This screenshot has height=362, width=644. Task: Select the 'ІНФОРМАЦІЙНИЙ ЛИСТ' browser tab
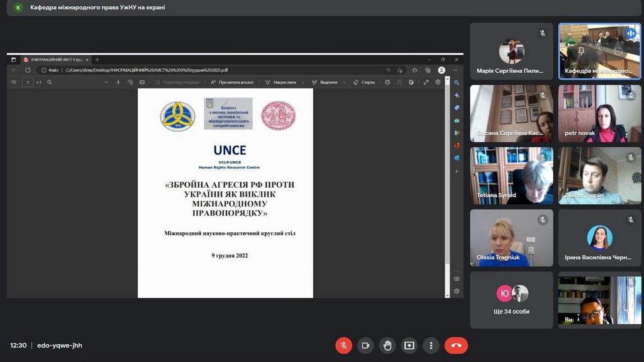(x=53, y=59)
